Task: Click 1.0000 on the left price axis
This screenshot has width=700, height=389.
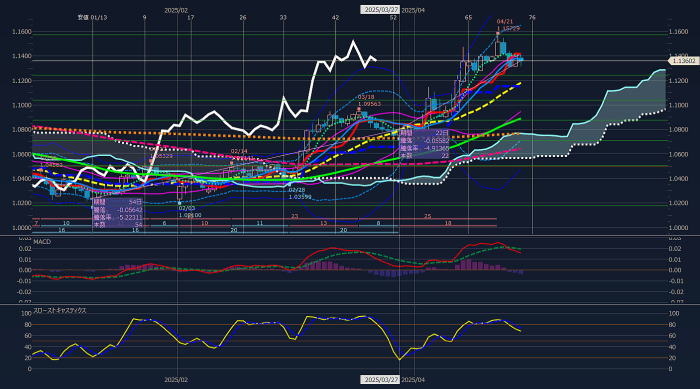Action: coord(22,228)
